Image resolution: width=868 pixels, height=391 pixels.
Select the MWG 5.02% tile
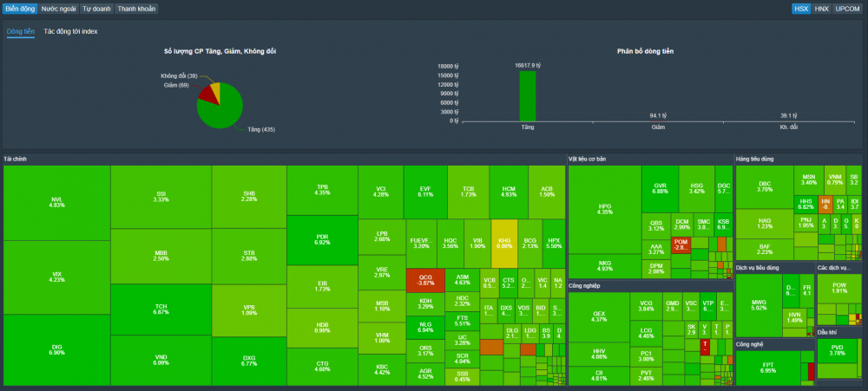click(759, 304)
